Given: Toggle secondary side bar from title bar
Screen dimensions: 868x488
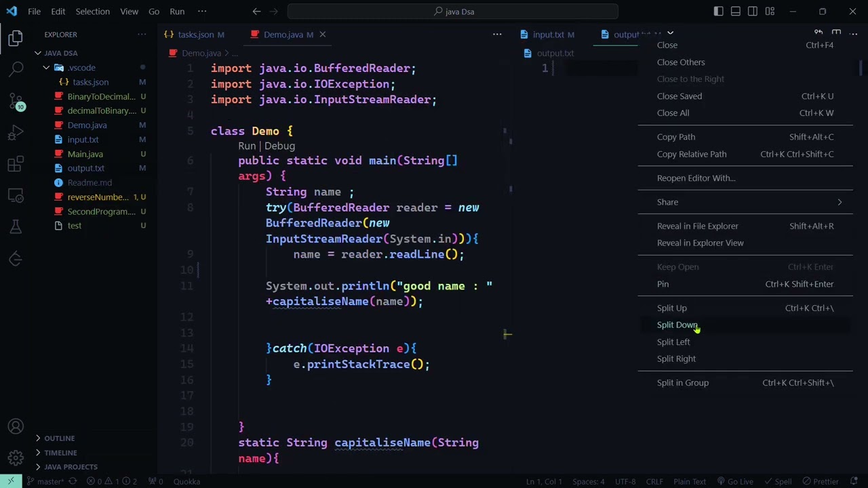Looking at the screenshot, I should (753, 12).
